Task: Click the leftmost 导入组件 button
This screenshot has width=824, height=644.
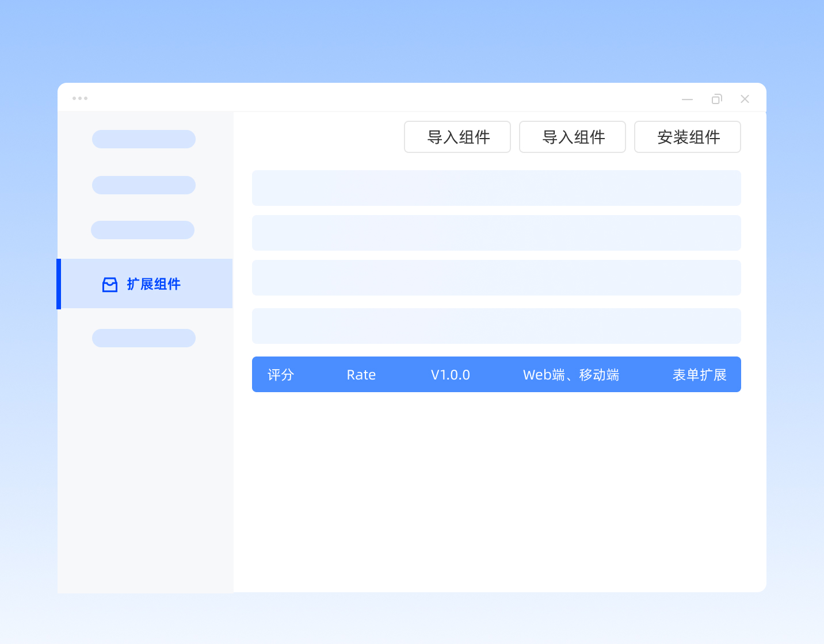Action: coord(457,137)
